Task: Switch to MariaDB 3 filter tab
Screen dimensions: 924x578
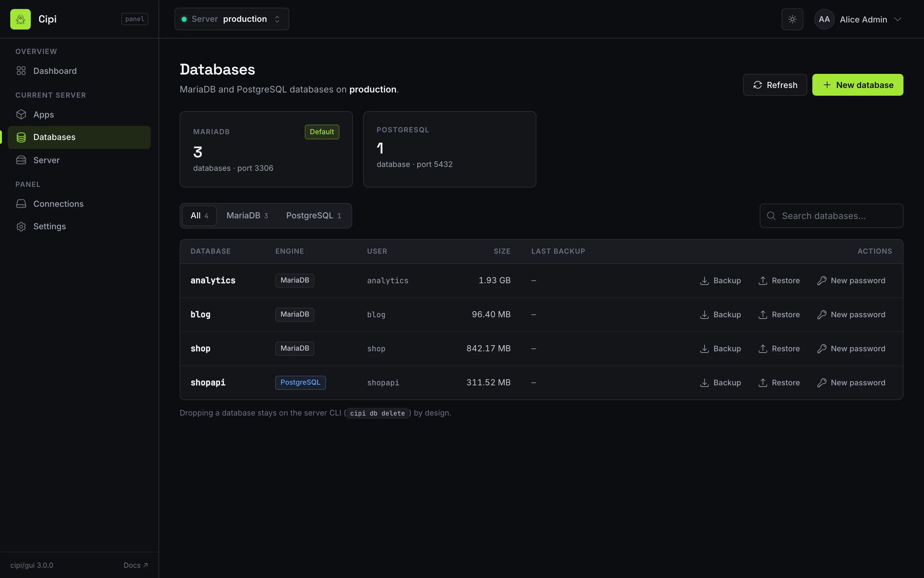Action: [x=247, y=215]
